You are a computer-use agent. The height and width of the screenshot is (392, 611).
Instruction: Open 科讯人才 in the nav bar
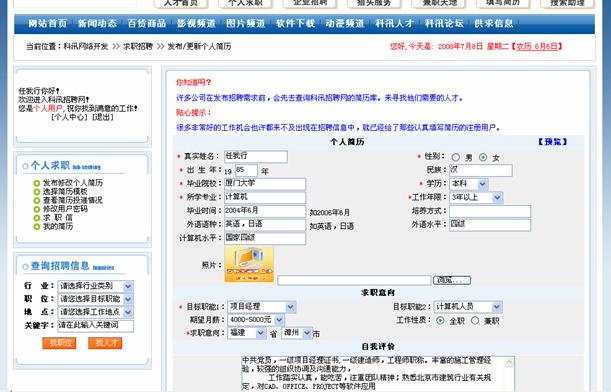pyautogui.click(x=394, y=23)
